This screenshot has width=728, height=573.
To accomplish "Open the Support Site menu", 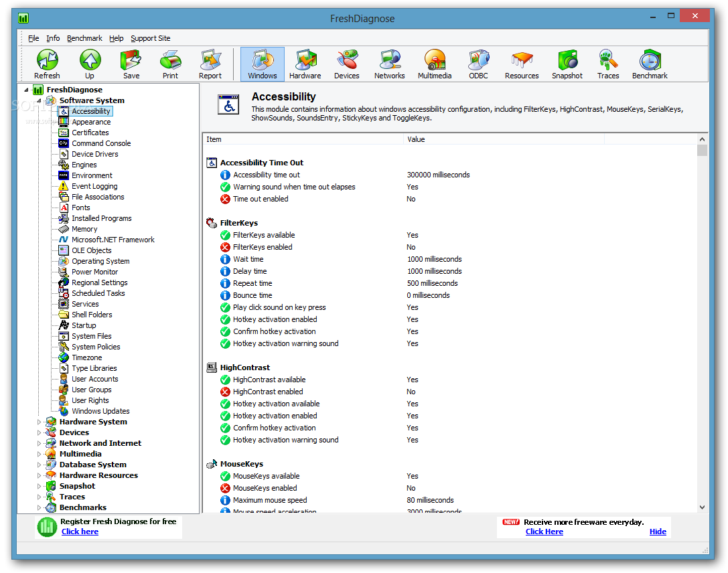I will click(x=151, y=38).
